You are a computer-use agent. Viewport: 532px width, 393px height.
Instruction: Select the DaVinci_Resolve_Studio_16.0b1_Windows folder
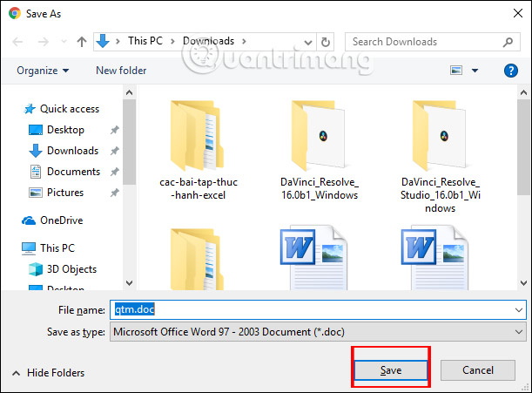(440, 157)
